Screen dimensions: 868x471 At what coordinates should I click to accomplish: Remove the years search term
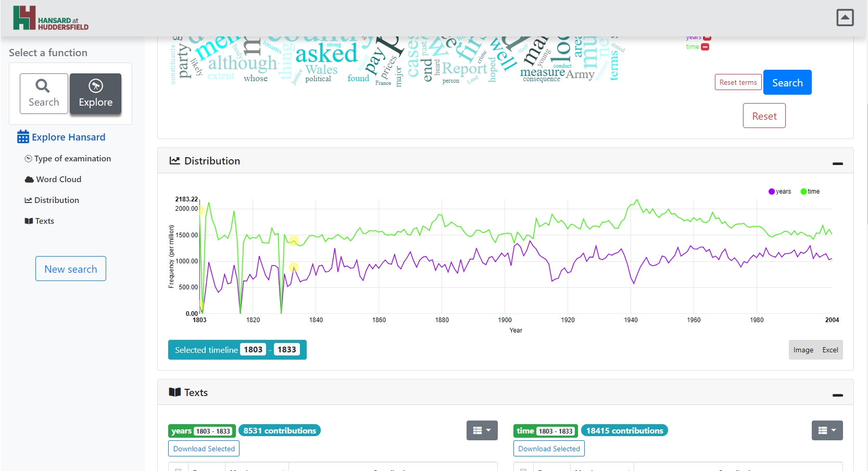coord(706,37)
